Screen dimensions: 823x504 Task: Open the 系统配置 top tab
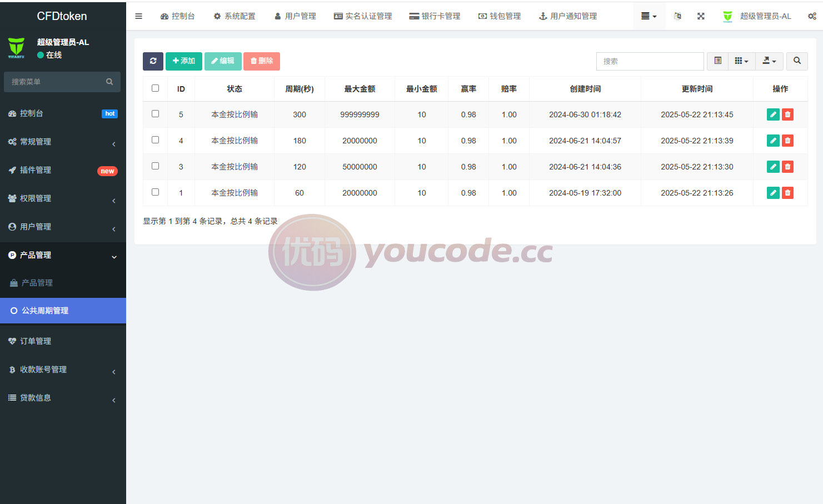pos(235,16)
